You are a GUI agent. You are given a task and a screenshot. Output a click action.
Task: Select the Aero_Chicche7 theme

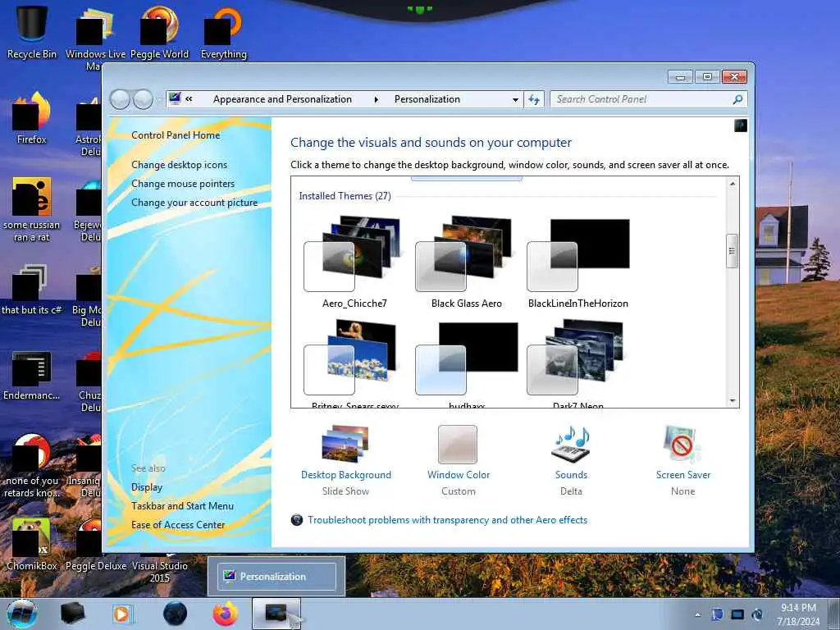[354, 262]
